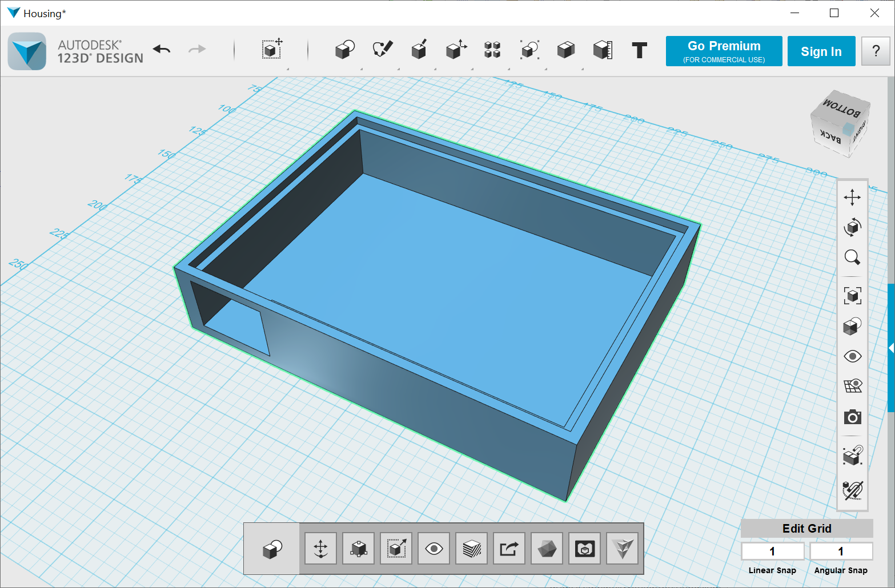The image size is (895, 588).
Task: Open the Primitives tool menu
Action: (x=344, y=50)
